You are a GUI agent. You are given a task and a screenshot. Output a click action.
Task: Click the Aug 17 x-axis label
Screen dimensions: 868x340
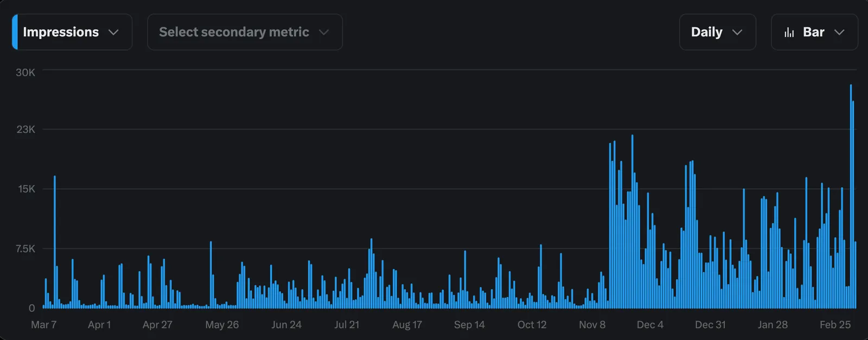pos(407,324)
